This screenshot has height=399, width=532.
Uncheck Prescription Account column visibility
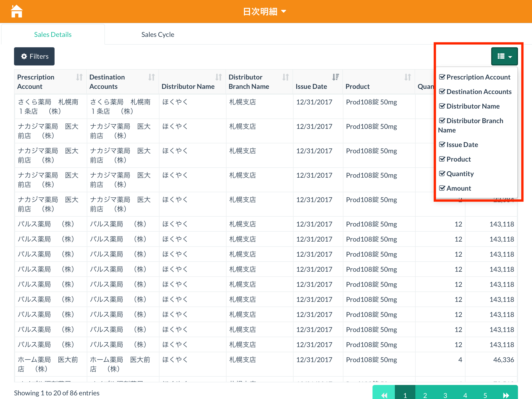442,77
